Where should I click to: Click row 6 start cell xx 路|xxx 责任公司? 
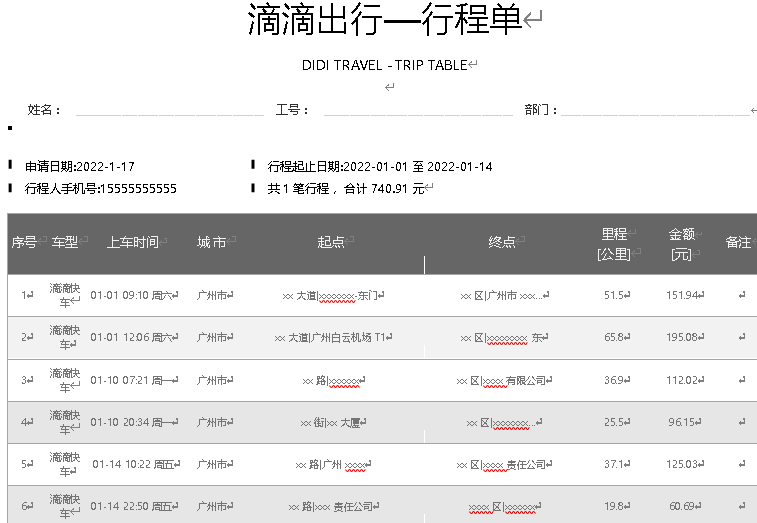pos(330,507)
